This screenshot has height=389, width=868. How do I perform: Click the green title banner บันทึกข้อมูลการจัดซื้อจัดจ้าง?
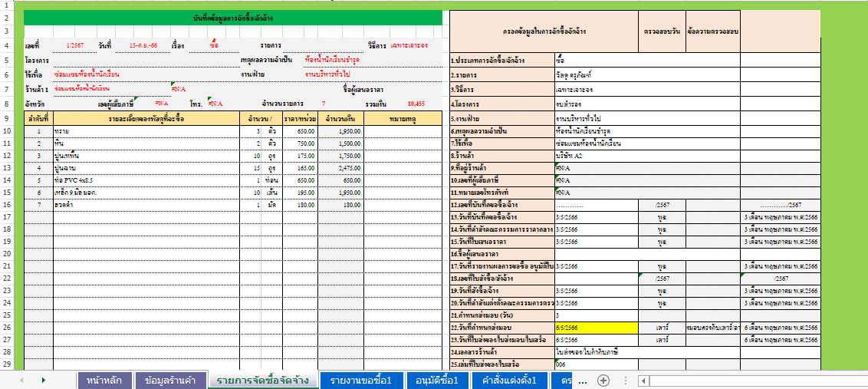(232, 18)
